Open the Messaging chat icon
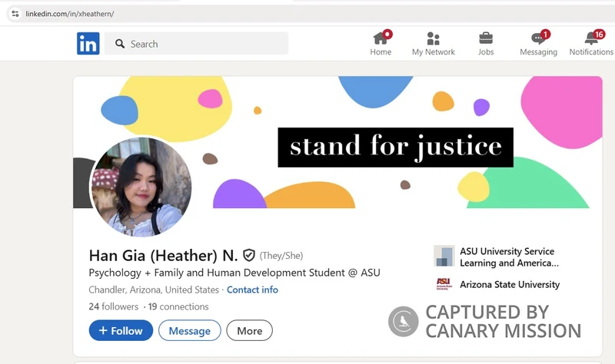615x364 pixels. pos(538,38)
